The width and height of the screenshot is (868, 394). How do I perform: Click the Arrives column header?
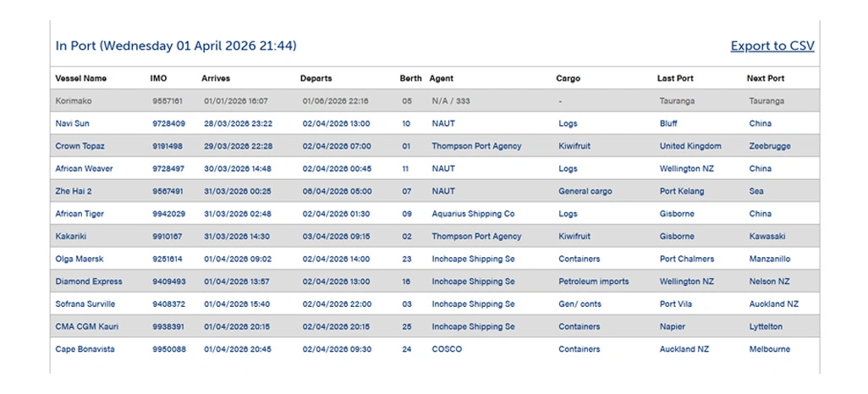click(216, 79)
